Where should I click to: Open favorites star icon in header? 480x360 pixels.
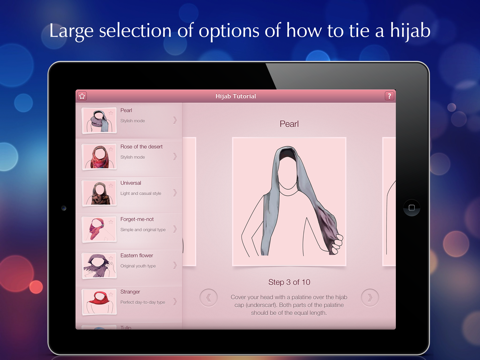82,96
